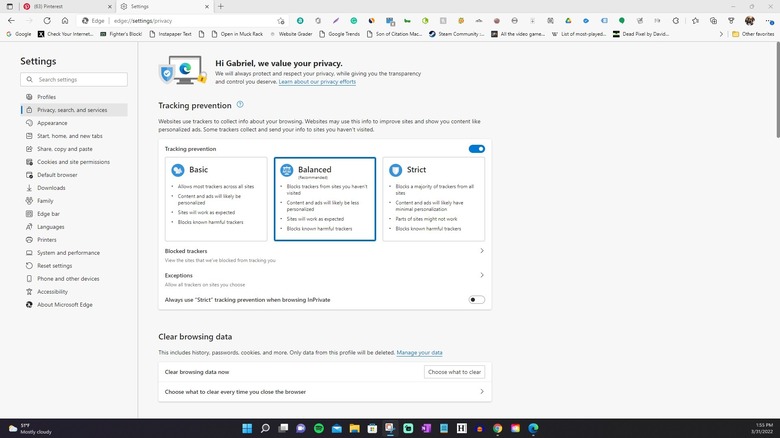Add page to favorites star icon
This screenshot has width=780, height=438.
281,21
